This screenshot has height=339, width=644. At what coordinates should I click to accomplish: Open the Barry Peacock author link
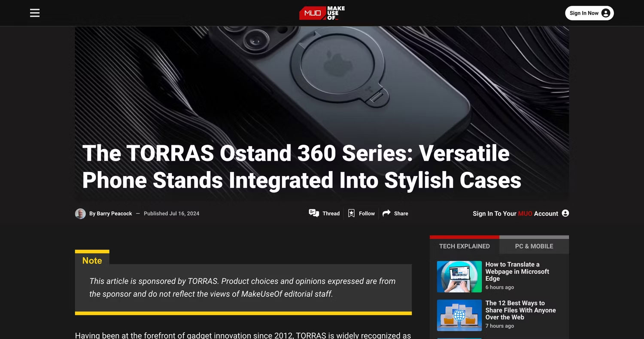coord(114,214)
